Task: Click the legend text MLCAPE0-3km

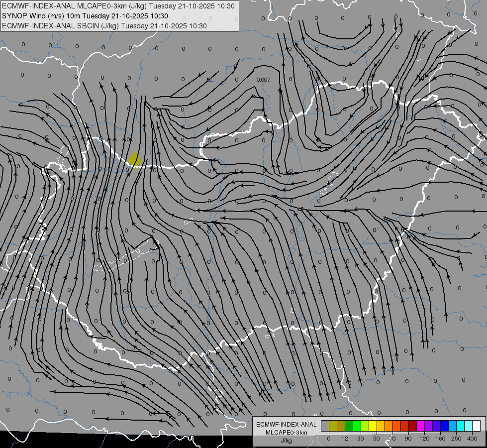Action: [287, 433]
